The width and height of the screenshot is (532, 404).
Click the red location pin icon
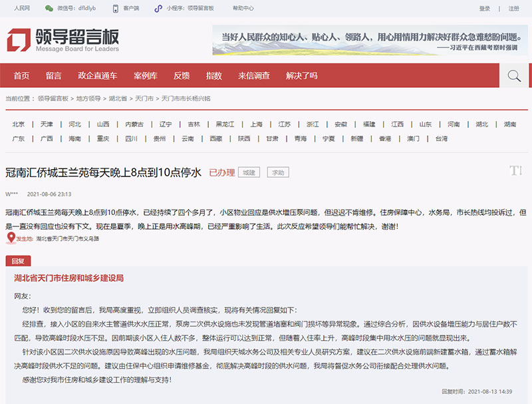click(10, 238)
